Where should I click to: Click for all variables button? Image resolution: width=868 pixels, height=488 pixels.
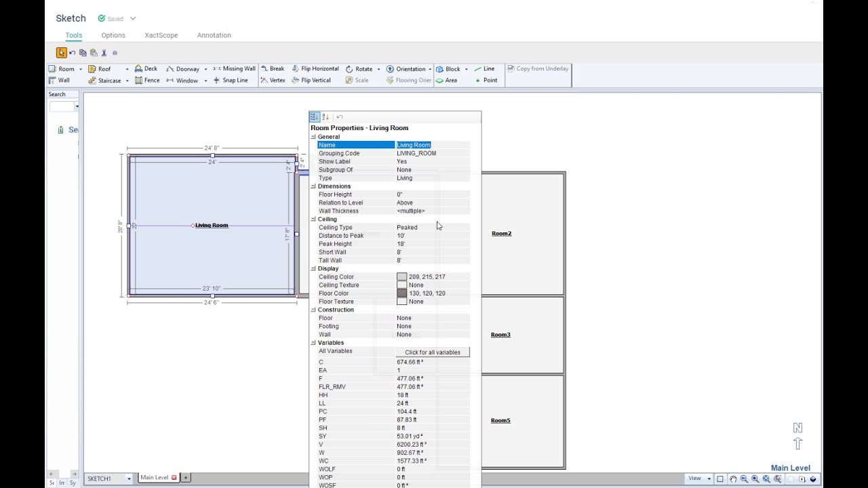[x=433, y=352]
